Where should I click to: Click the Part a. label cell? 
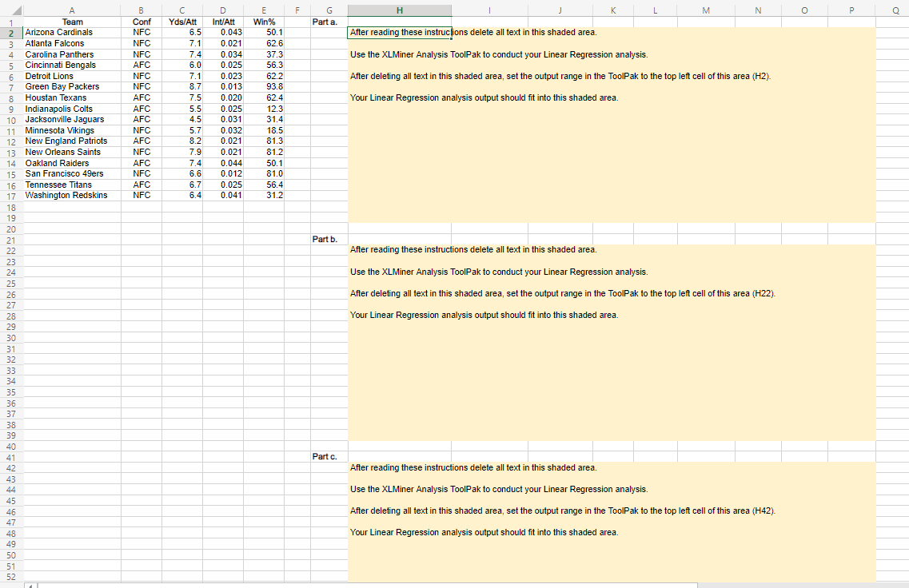pyautogui.click(x=325, y=22)
